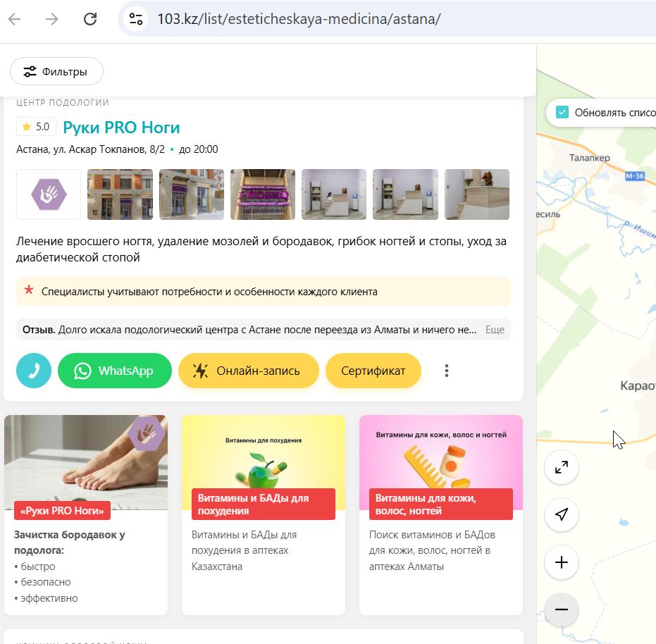The image size is (656, 644).
Task: Open Витамины для кожи, волос, ногтей card
Action: 441,514
